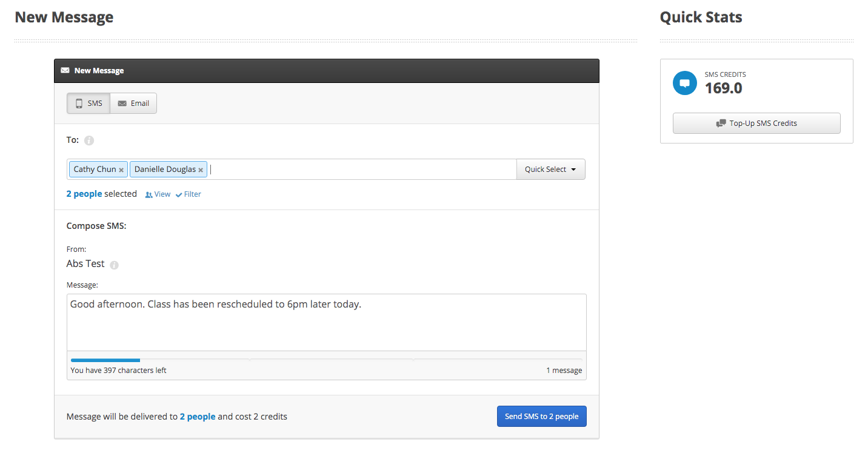Click the character count progress bar
This screenshot has height=462, width=868.
click(326, 360)
